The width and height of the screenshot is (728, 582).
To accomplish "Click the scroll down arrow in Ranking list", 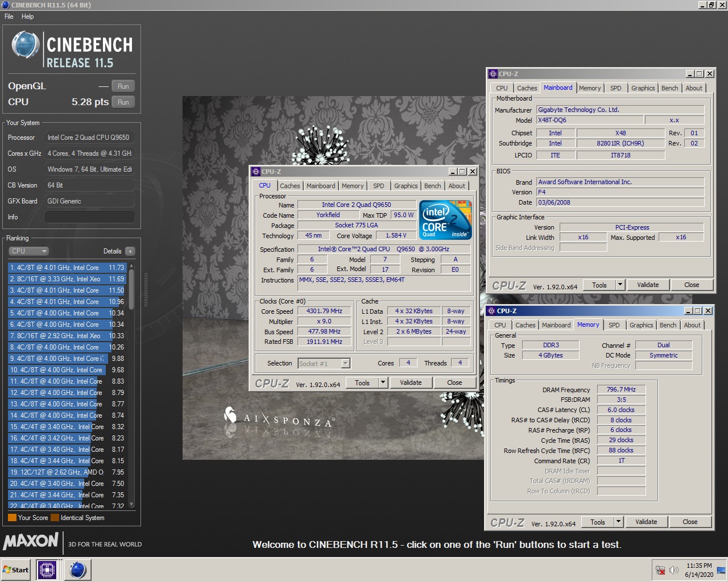I will coord(132,504).
